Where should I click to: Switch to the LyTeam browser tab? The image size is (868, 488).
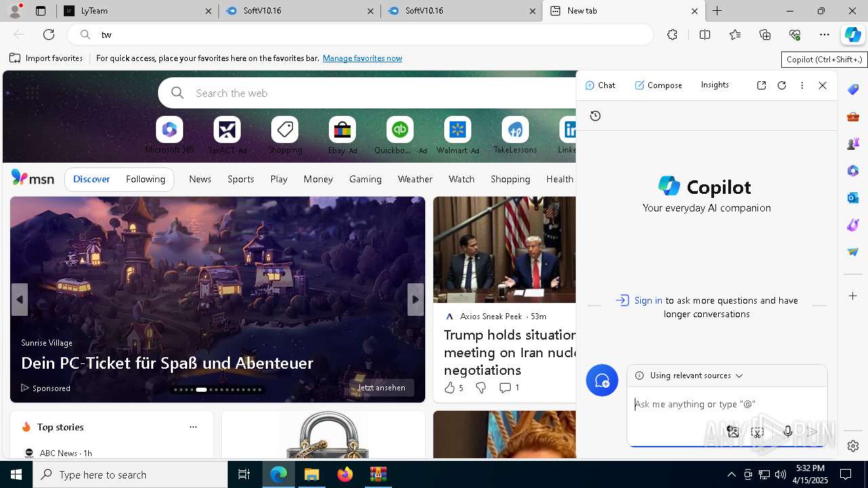137,11
